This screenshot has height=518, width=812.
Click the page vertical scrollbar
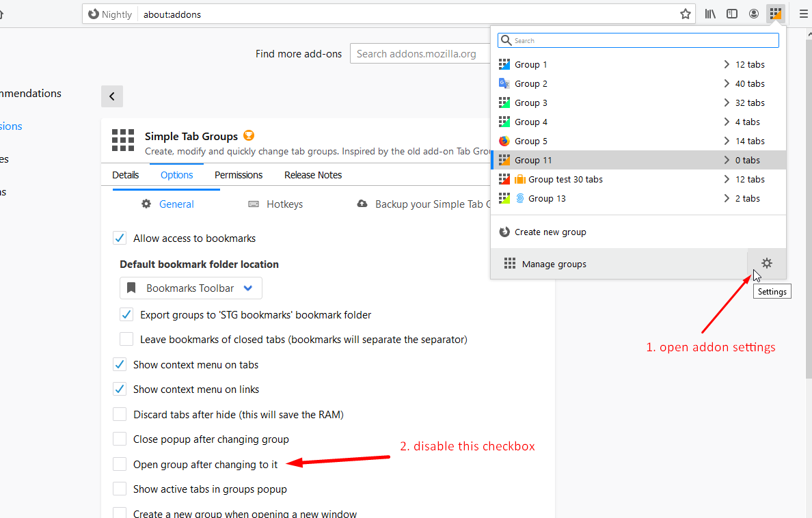click(809, 207)
